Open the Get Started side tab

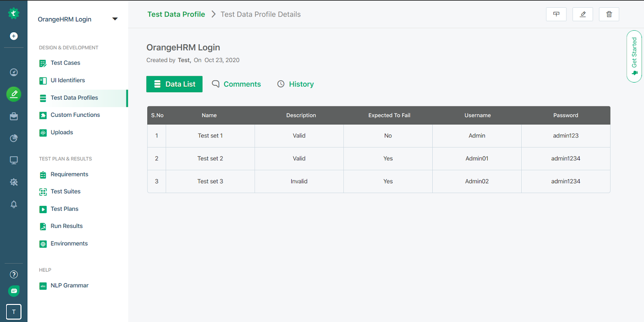pyautogui.click(x=634, y=56)
